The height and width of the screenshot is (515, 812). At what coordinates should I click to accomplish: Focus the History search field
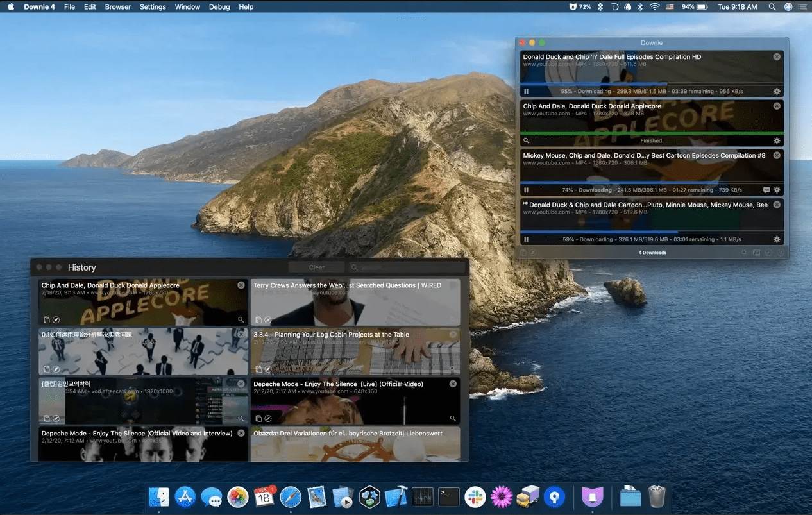[x=407, y=267]
